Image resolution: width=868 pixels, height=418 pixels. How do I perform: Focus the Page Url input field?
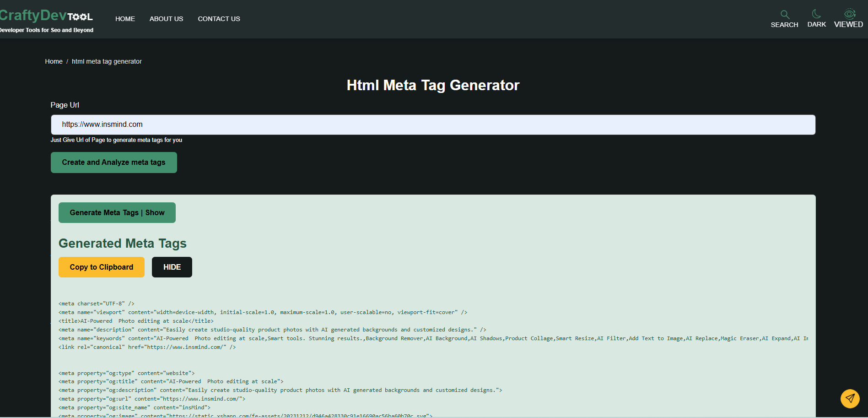pos(433,125)
